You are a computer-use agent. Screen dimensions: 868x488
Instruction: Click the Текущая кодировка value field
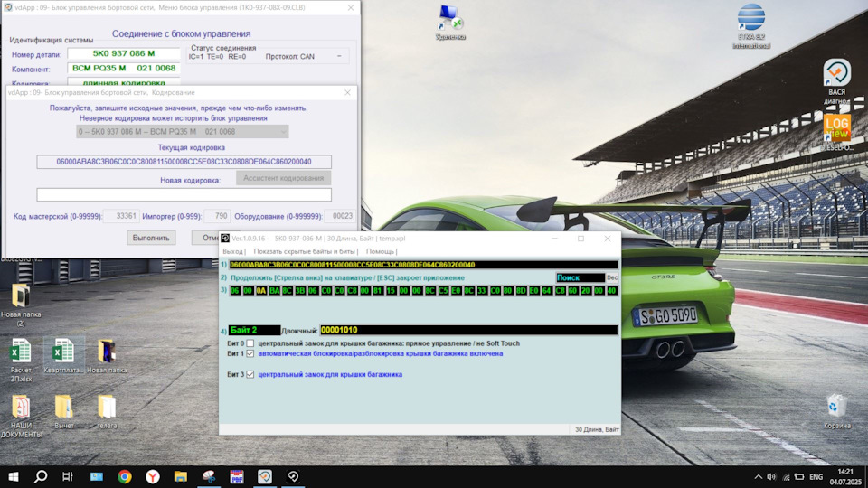tap(184, 162)
